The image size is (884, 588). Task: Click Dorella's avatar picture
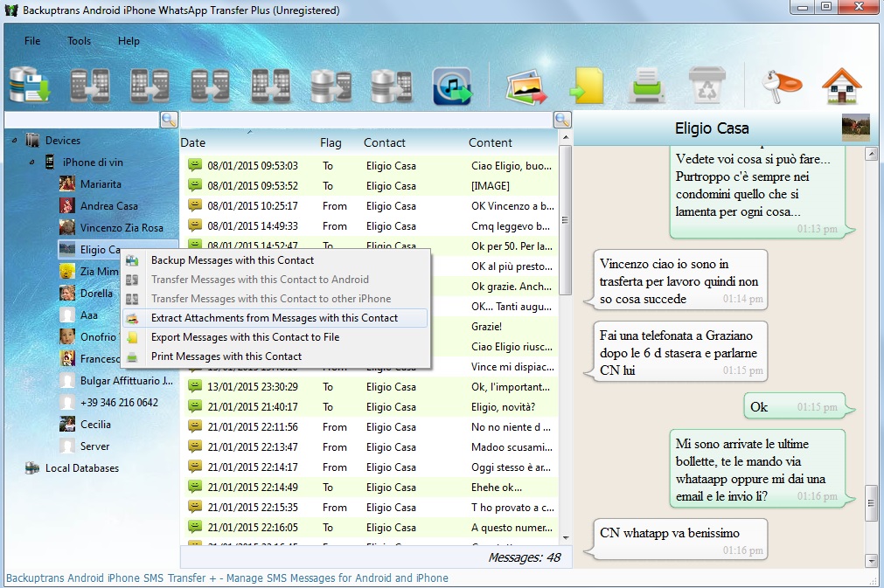pyautogui.click(x=67, y=294)
